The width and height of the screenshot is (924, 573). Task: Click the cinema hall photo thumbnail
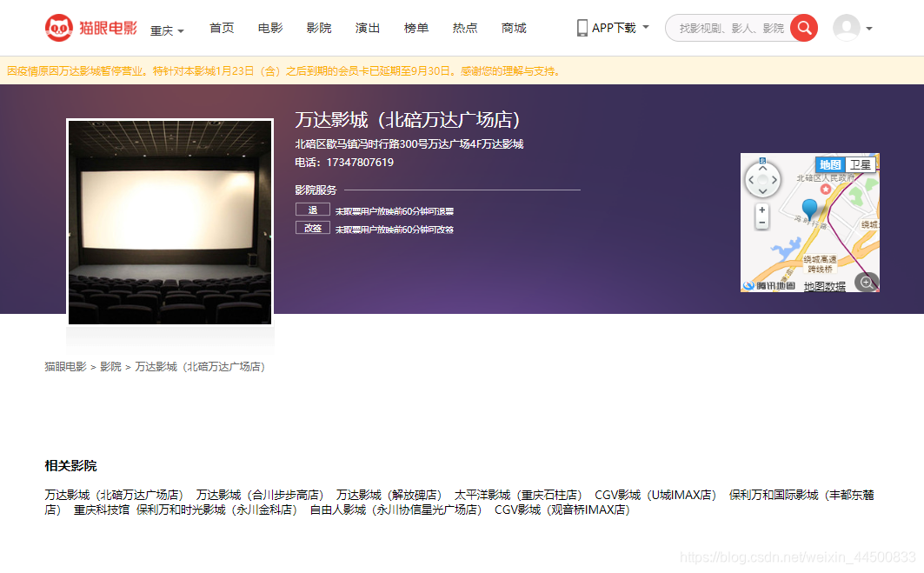point(170,223)
